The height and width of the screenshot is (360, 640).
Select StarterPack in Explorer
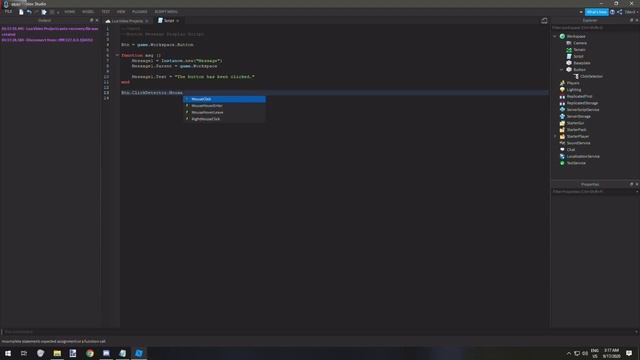coord(576,129)
